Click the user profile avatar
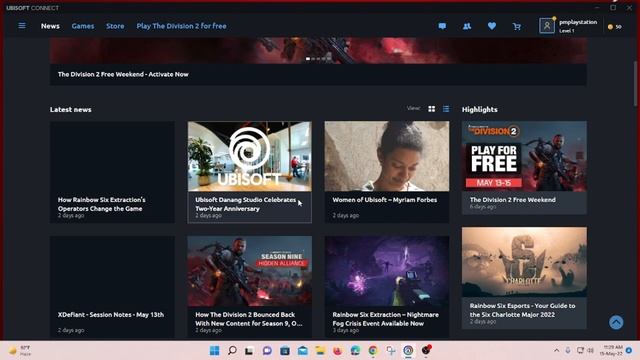Image resolution: width=640 pixels, height=360 pixels. coord(547,26)
